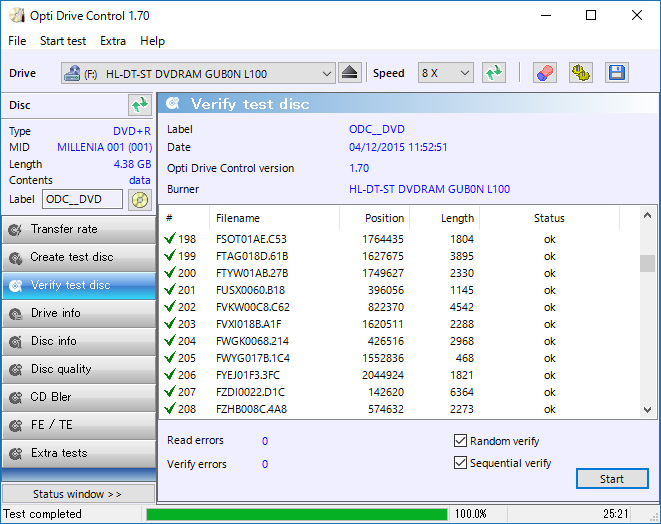661x524 pixels.
Task: Open the Extra tests section
Action: pyautogui.click(x=79, y=453)
